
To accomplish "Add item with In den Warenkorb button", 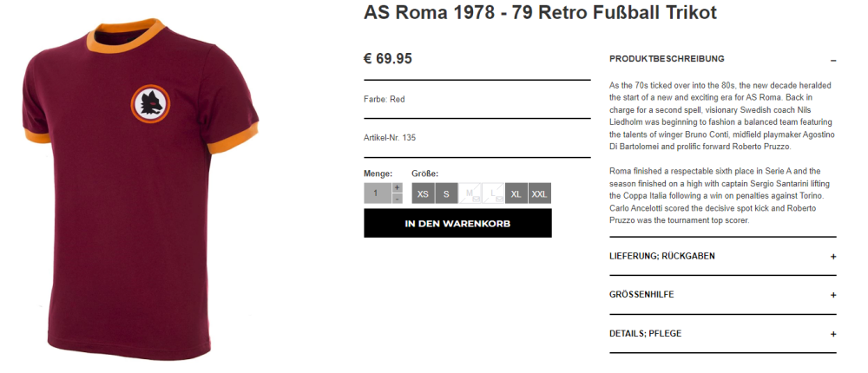I will [x=457, y=223].
